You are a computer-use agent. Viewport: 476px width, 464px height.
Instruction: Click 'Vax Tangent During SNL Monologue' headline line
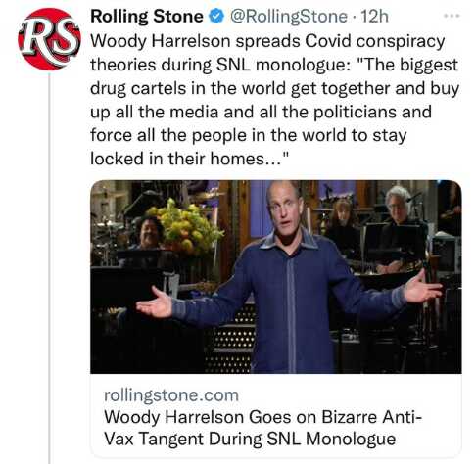tap(250, 439)
